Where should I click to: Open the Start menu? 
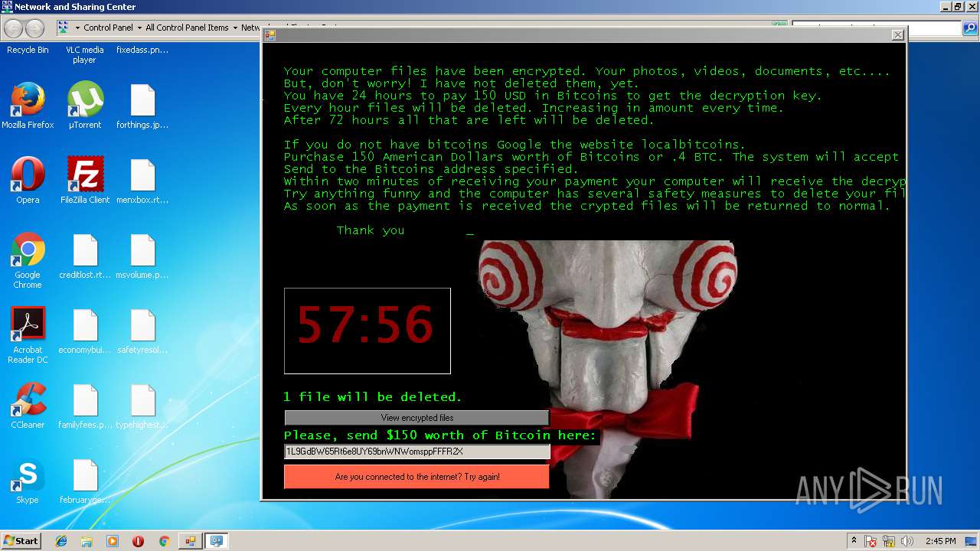click(21, 541)
